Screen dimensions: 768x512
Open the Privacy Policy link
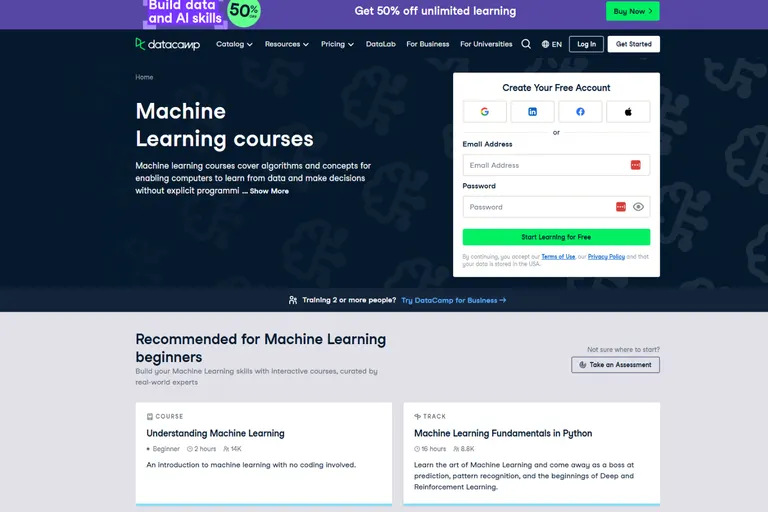tap(606, 257)
